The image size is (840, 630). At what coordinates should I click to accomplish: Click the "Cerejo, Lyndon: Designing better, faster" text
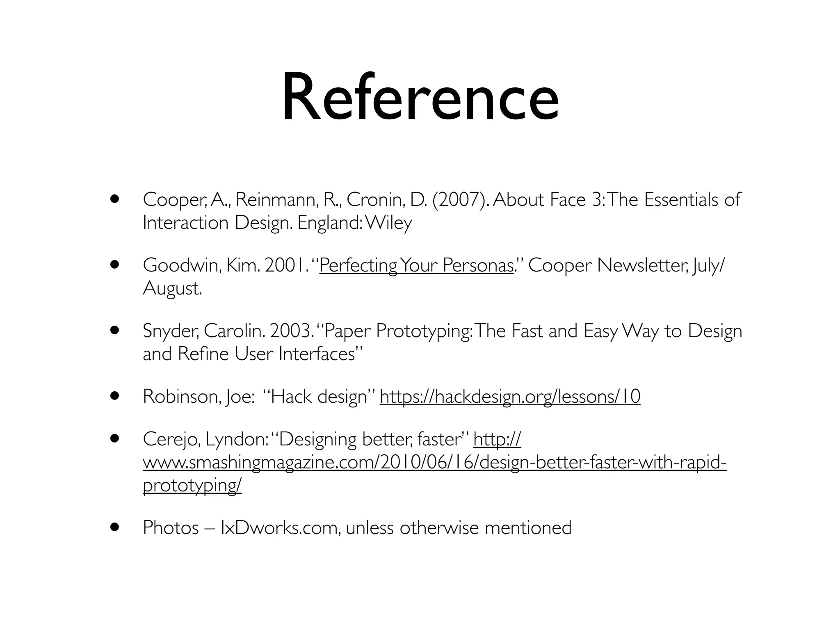coord(306,440)
